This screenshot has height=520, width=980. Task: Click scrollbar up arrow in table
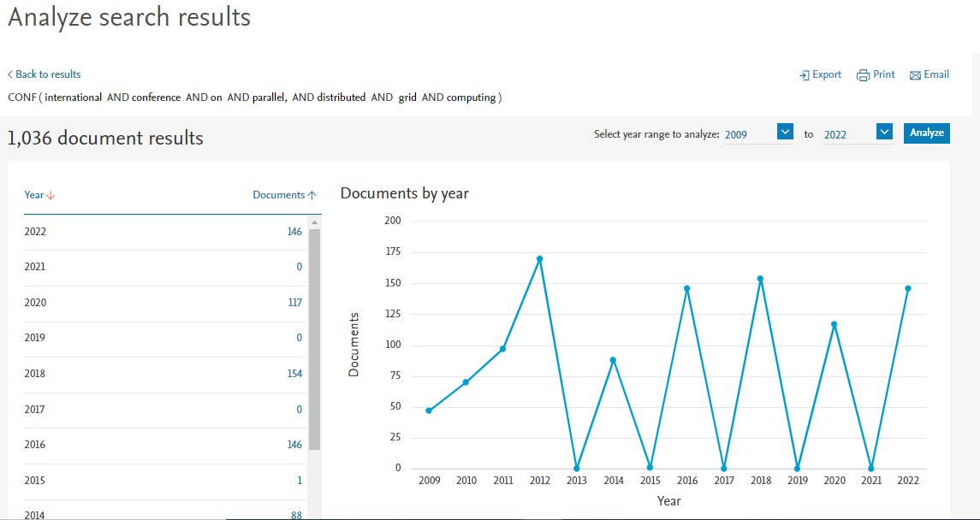314,222
